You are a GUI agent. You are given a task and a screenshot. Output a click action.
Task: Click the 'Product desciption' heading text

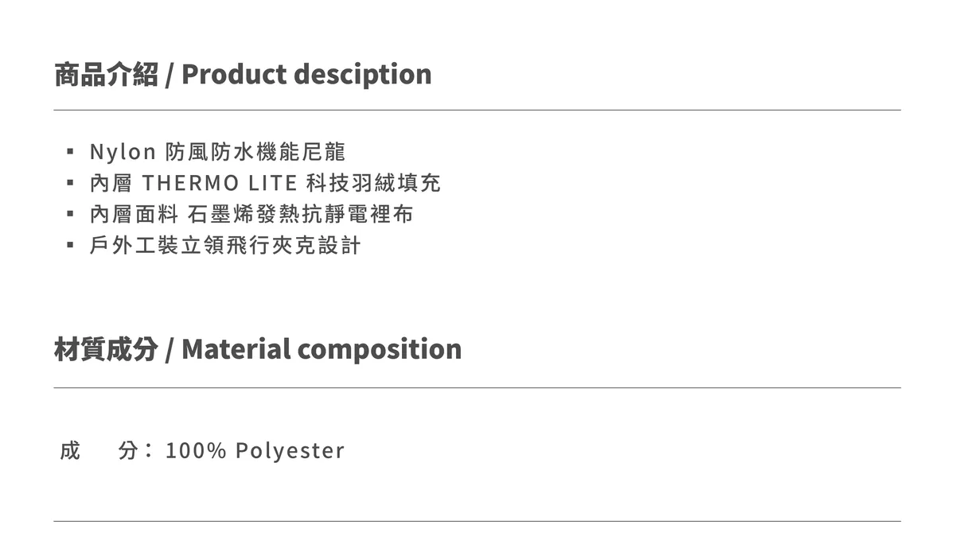click(x=306, y=75)
